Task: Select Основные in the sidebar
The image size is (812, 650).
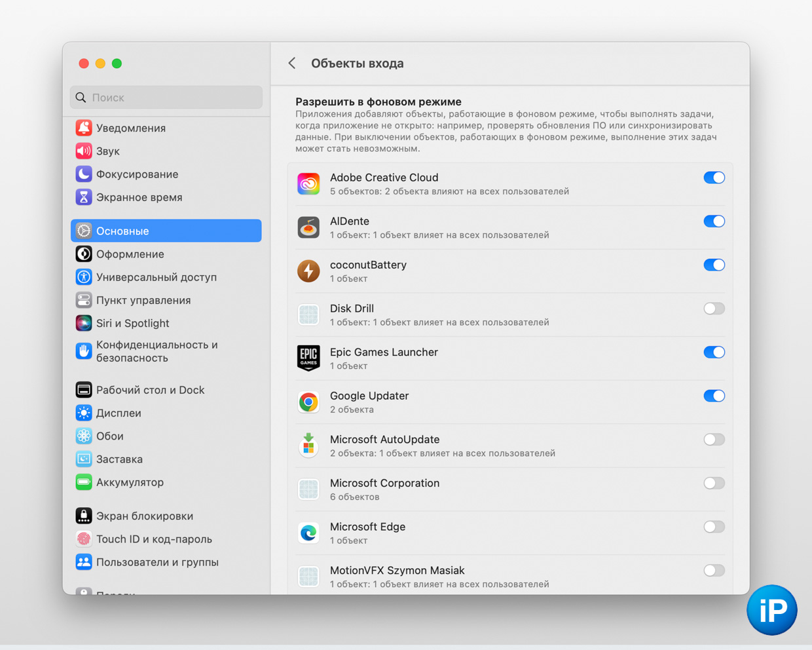Action: tap(166, 231)
